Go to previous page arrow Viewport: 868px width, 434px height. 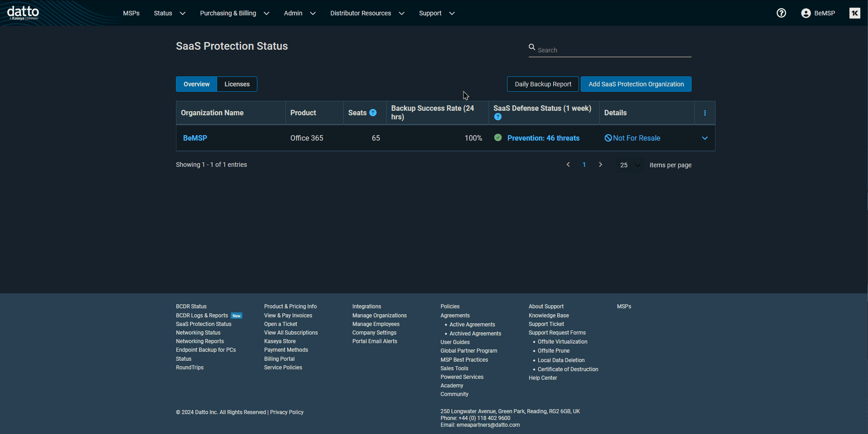(568, 165)
